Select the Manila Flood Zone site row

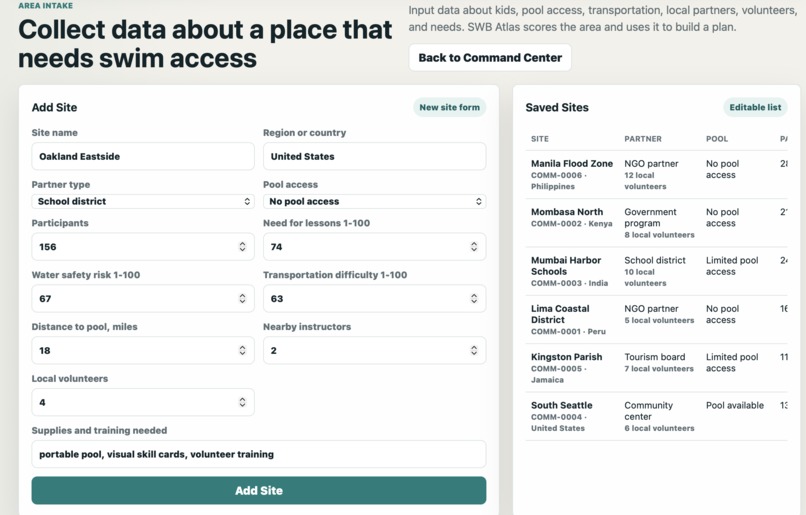656,175
